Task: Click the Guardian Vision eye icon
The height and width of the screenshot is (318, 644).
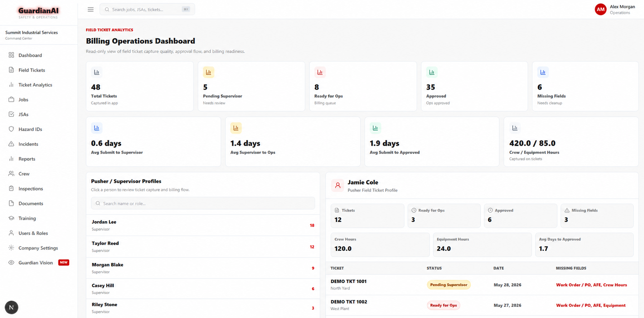Action: click(11, 262)
